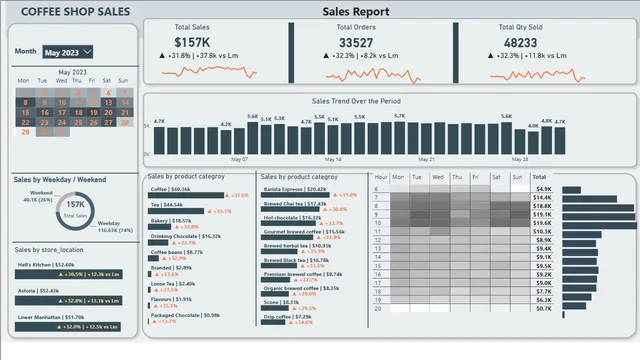Click the Sales by store_location heading
640x360 pixels.
point(49,249)
